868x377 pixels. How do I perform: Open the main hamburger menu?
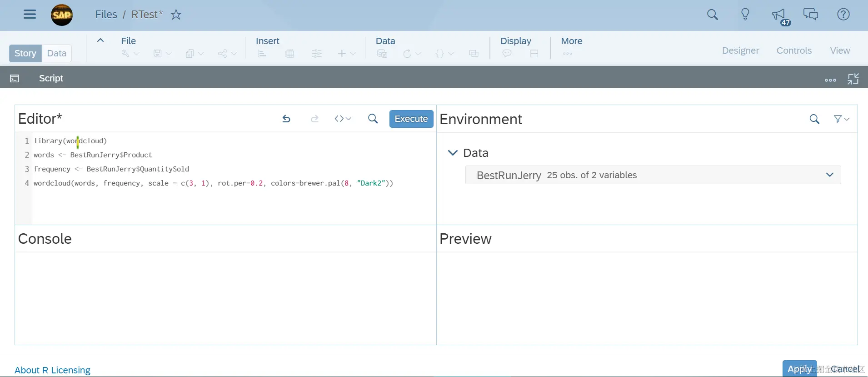pos(30,14)
